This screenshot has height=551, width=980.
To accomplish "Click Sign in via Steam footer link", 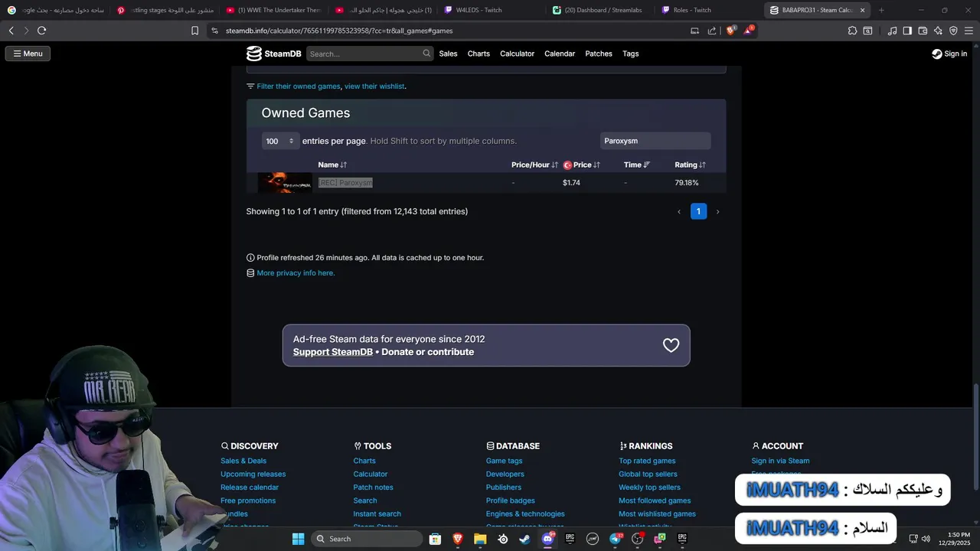I will 780,461.
